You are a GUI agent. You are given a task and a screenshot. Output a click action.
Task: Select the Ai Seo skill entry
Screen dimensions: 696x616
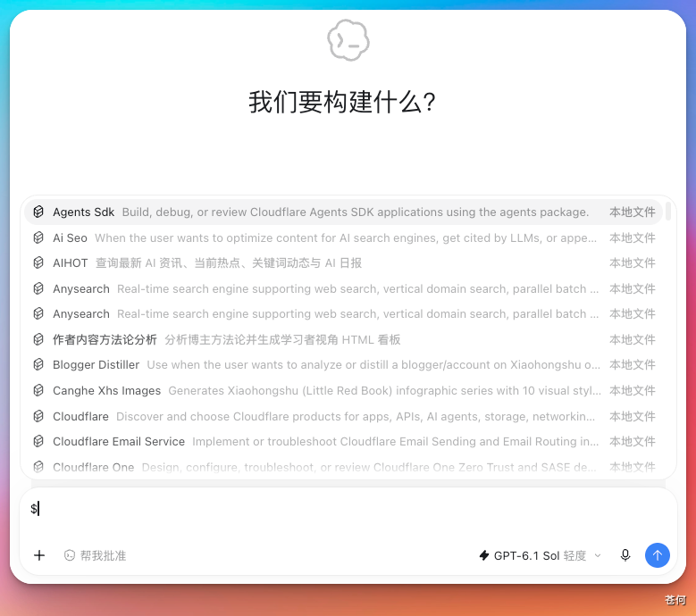pos(344,237)
